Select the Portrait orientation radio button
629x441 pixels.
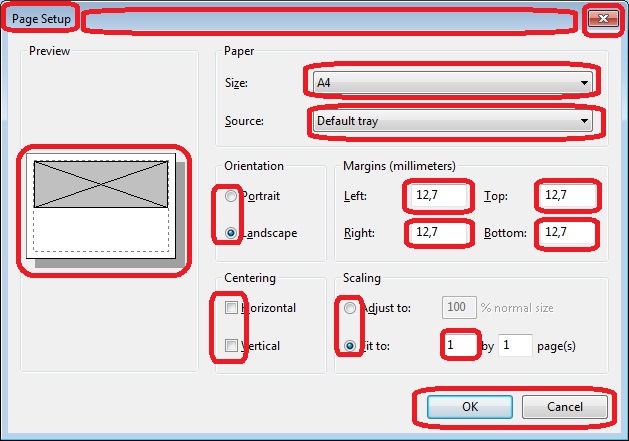[232, 197]
